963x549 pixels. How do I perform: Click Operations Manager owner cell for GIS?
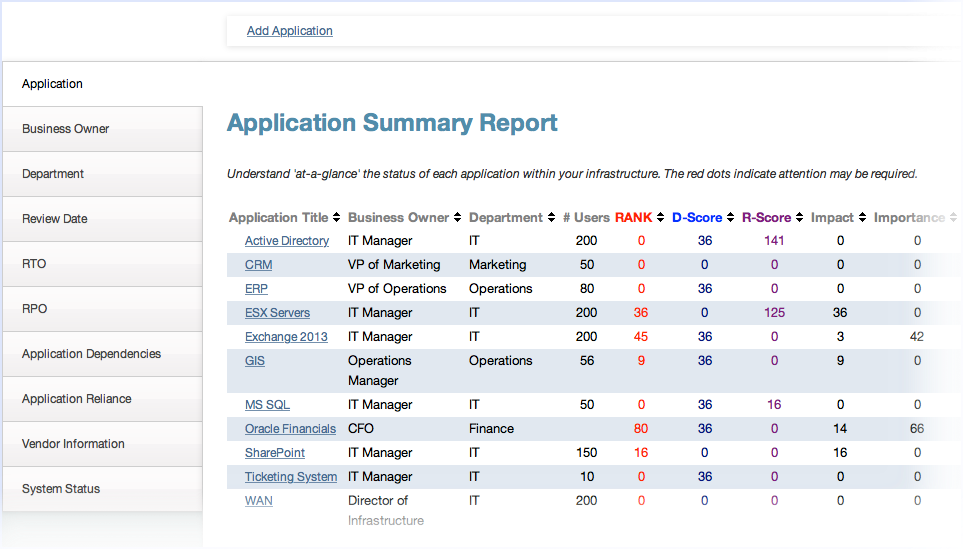pyautogui.click(x=380, y=370)
